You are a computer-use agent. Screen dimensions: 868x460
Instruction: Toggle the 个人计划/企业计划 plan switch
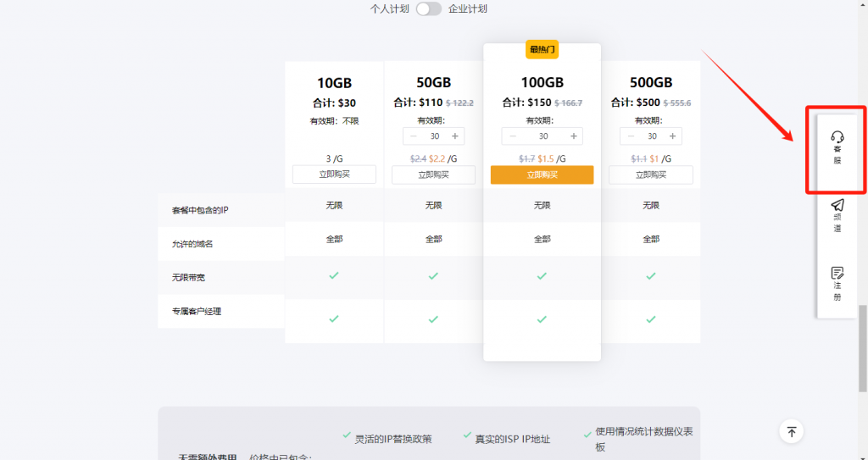(x=429, y=8)
